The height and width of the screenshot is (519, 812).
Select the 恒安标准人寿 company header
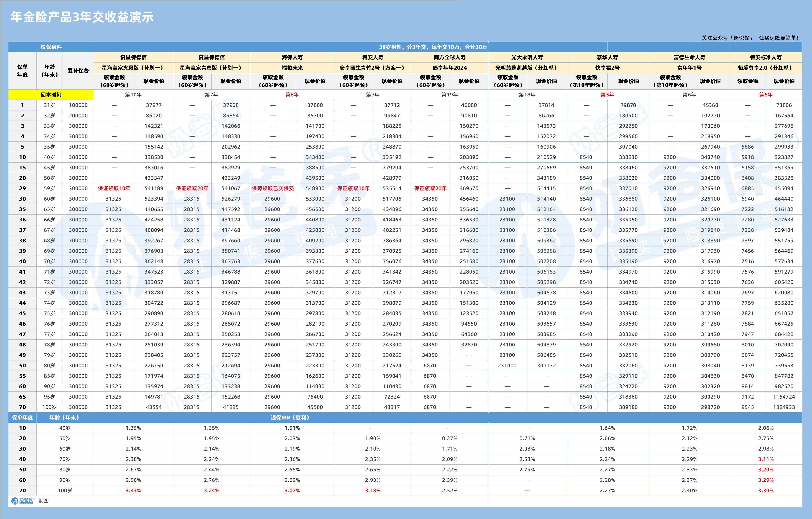765,57
